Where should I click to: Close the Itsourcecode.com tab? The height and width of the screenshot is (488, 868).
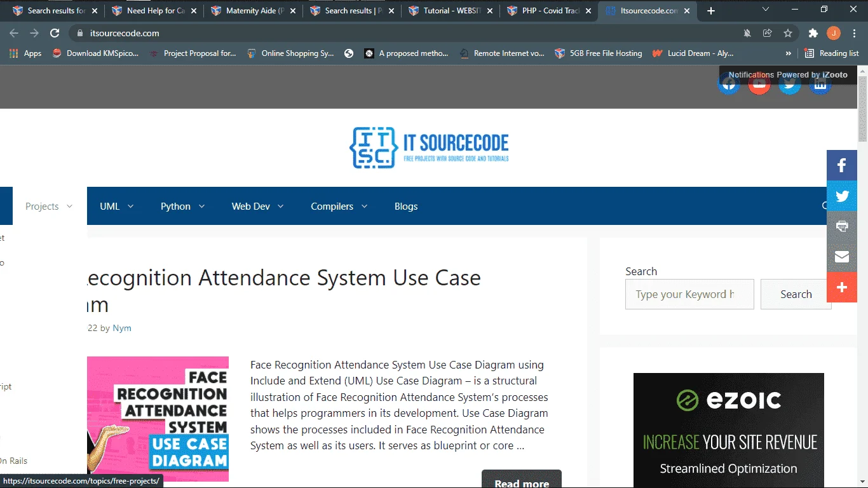(688, 11)
